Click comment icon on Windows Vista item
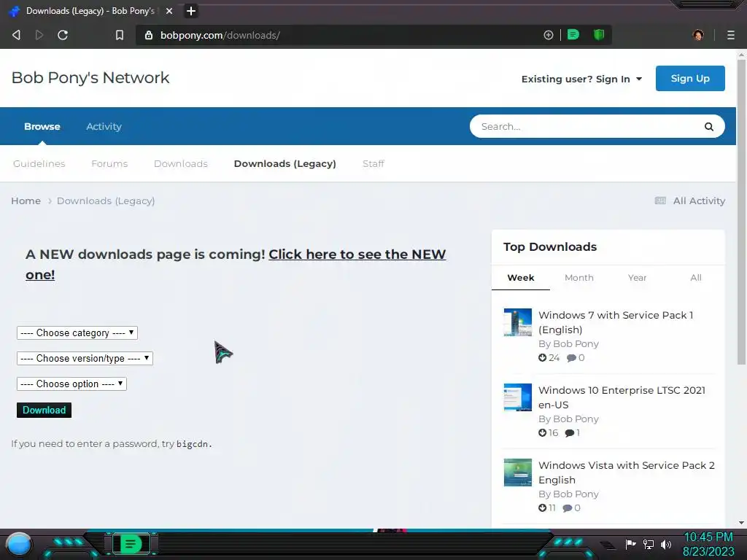 pos(567,508)
